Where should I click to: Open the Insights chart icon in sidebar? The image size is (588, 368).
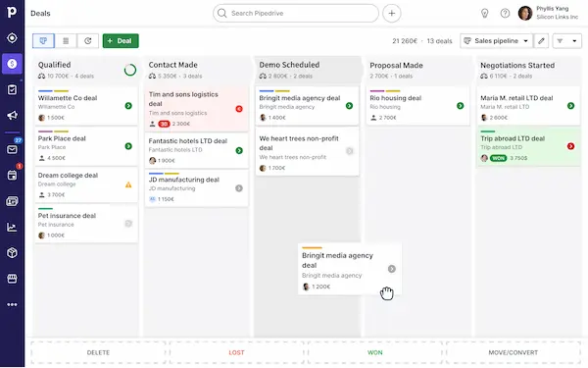[12, 228]
